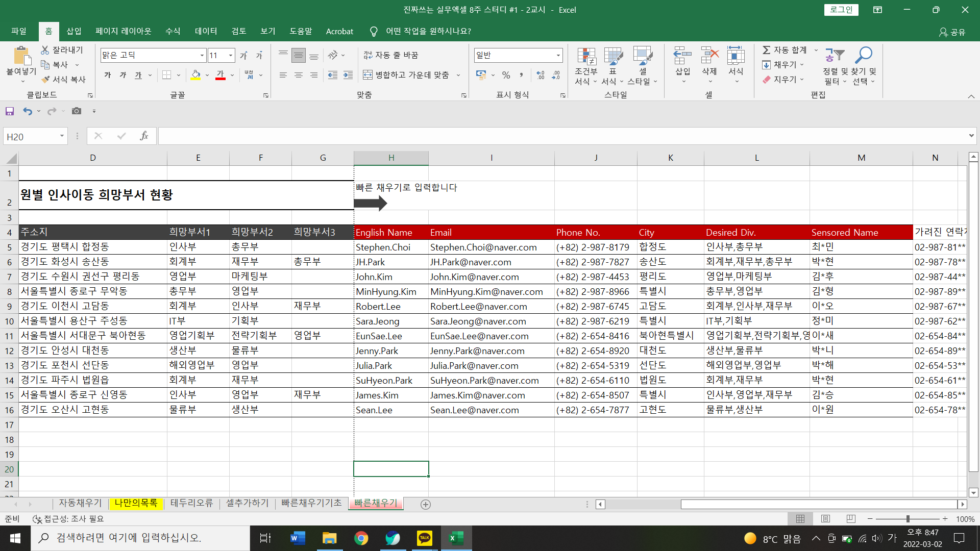
Task: Toggle bold formatting button
Action: [x=108, y=75]
